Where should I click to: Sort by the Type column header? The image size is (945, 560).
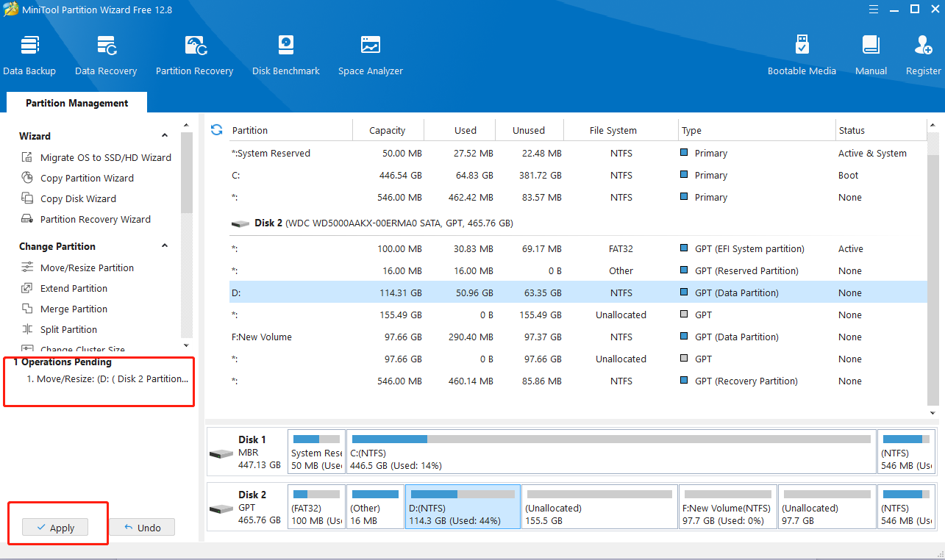click(756, 130)
